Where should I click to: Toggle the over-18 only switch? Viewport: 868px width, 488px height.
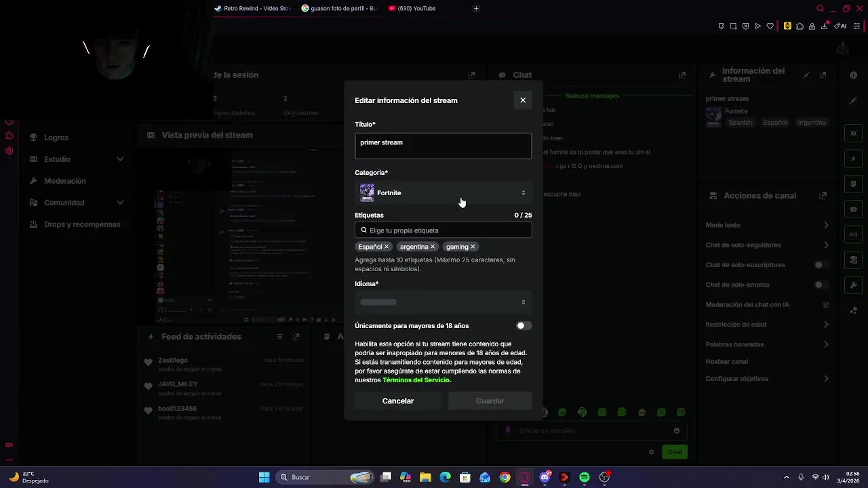tap(524, 326)
